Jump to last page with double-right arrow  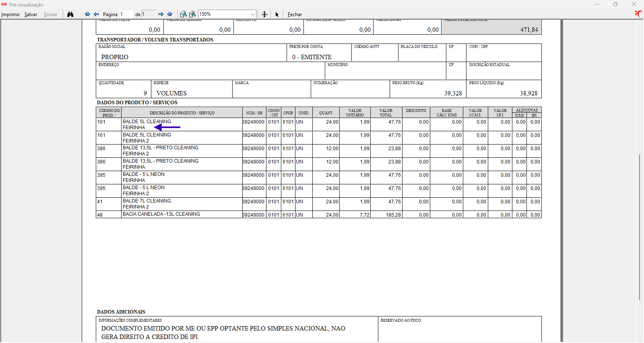[x=170, y=14]
